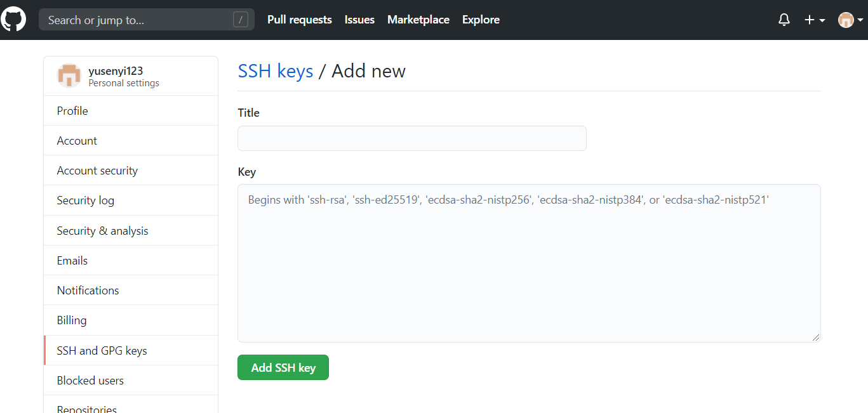Click the Title field label
The height and width of the screenshot is (413, 868).
249,112
